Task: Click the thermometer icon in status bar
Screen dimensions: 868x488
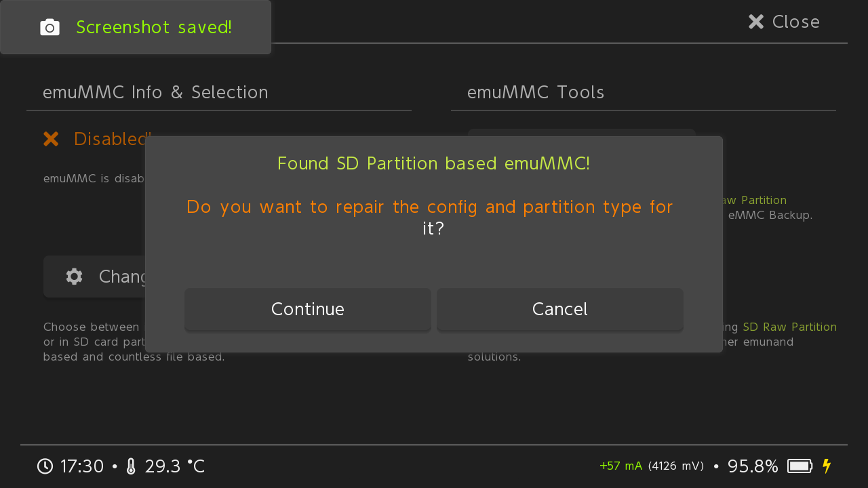Action: tap(131, 466)
